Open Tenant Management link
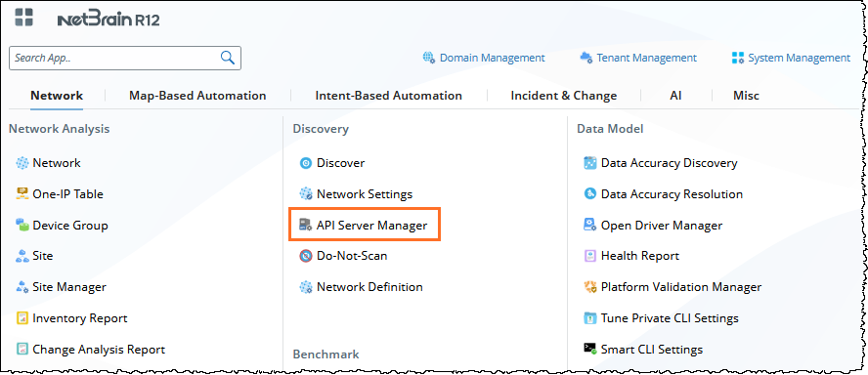868x375 pixels. point(638,58)
